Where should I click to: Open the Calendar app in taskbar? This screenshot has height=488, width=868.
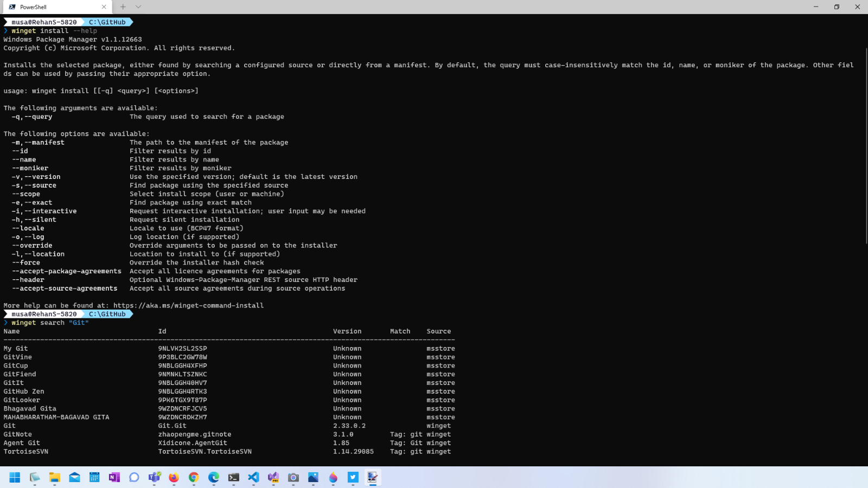[x=94, y=477]
